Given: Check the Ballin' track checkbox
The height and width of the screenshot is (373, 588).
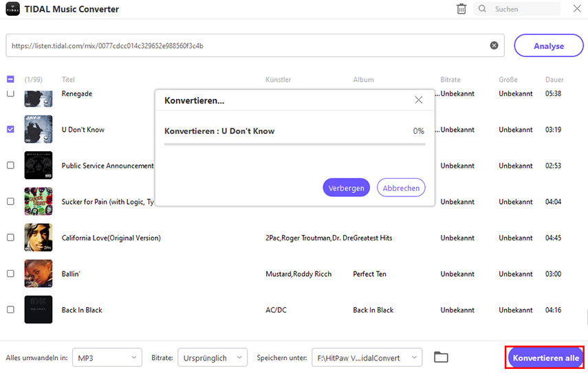Looking at the screenshot, I should tap(10, 273).
